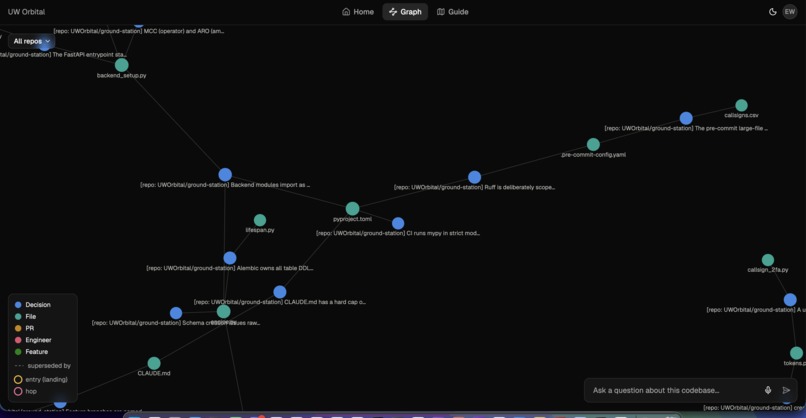
Task: Click Decision legend blue swatch
Action: coord(18,305)
